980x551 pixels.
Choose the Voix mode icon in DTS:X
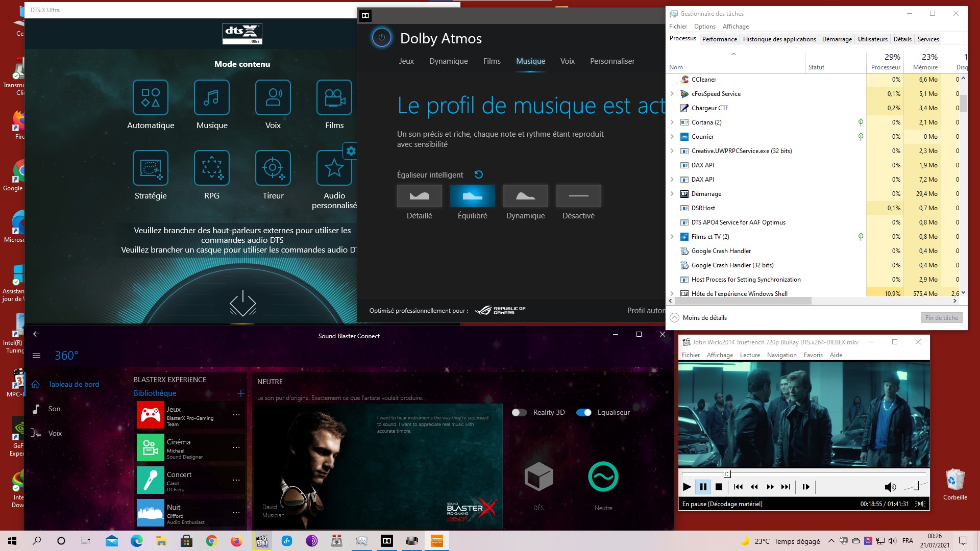pyautogui.click(x=273, y=97)
